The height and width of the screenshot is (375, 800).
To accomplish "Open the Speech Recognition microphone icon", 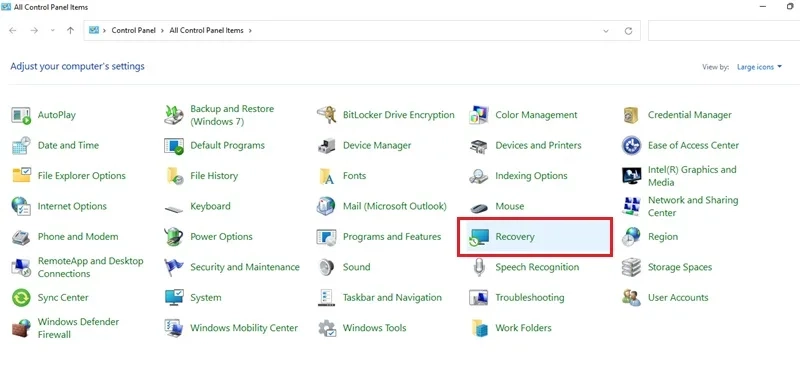I will [x=479, y=267].
